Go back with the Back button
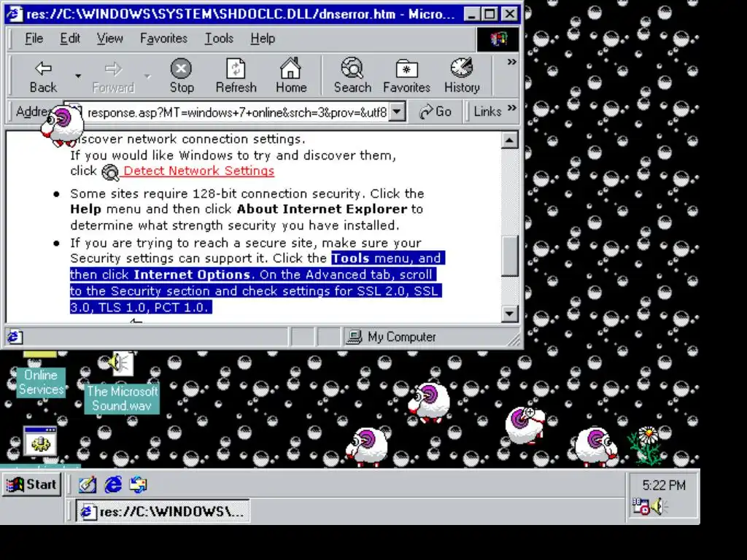 pos(43,76)
